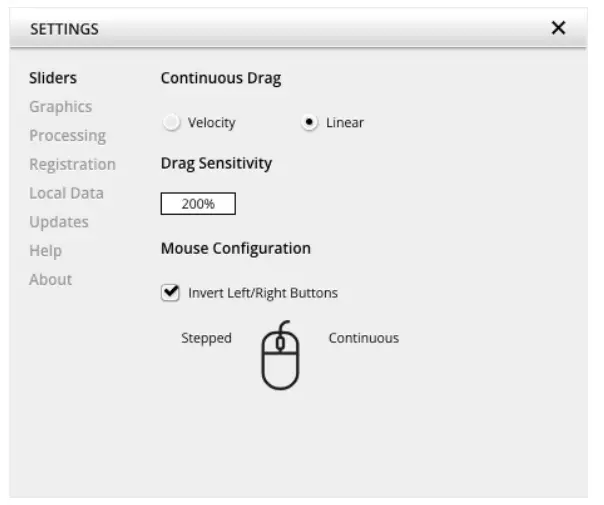This screenshot has height=505, width=604.
Task: Uncheck Invert Left/Right Buttons checkbox
Action: pyautogui.click(x=170, y=293)
